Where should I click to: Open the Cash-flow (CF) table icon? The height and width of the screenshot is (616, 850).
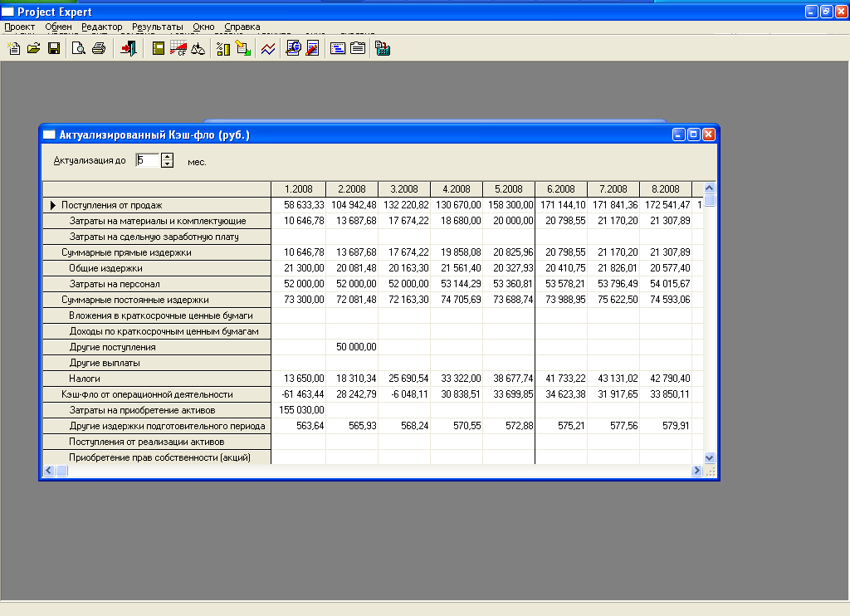[178, 49]
